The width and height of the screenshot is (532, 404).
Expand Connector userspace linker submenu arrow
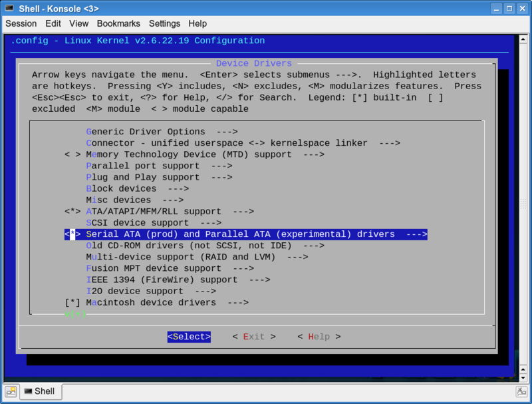(390, 143)
